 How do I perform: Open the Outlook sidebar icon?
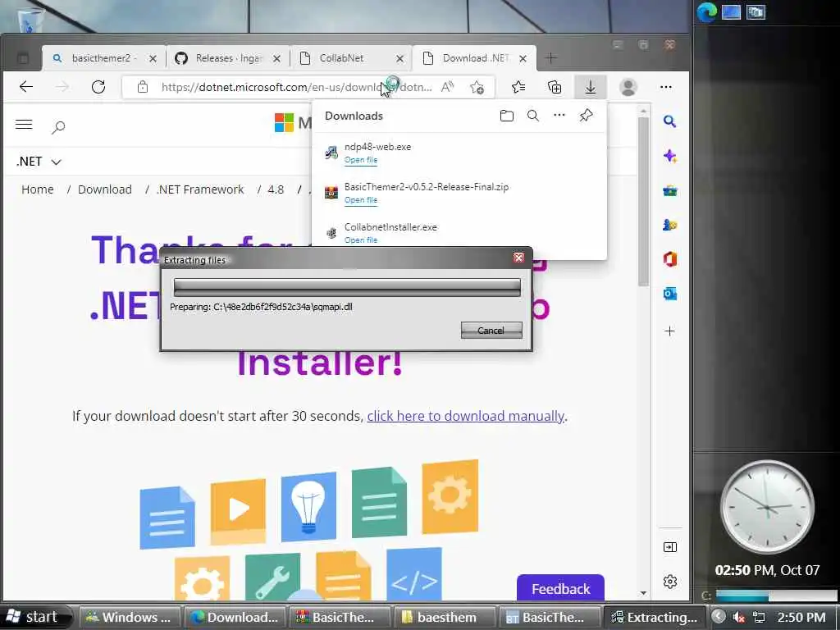[x=669, y=294]
